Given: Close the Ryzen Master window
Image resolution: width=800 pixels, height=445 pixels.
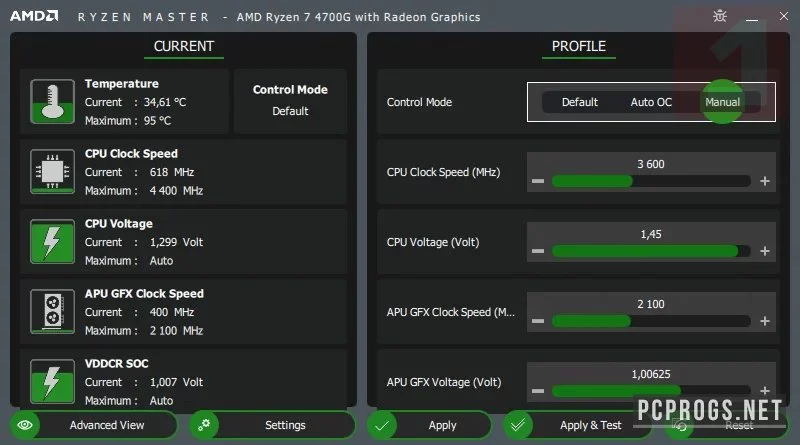Looking at the screenshot, I should 784,16.
